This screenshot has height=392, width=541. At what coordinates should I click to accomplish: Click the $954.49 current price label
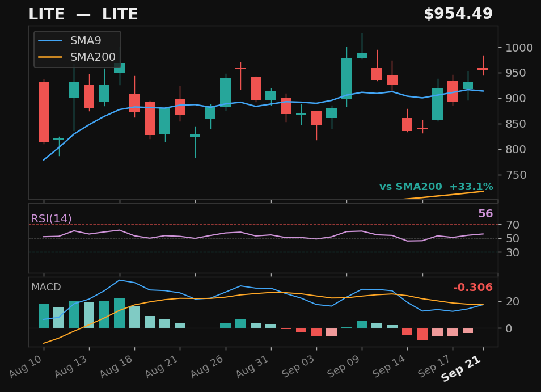pyautogui.click(x=458, y=14)
